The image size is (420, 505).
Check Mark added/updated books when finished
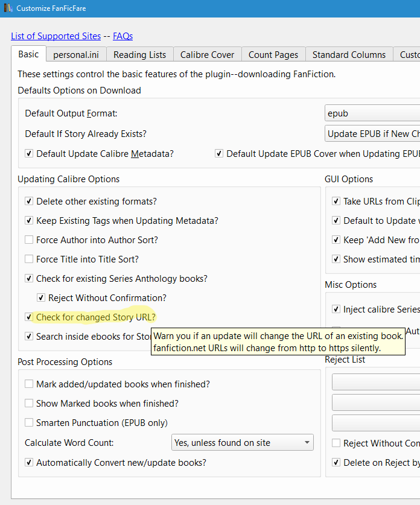coord(29,384)
